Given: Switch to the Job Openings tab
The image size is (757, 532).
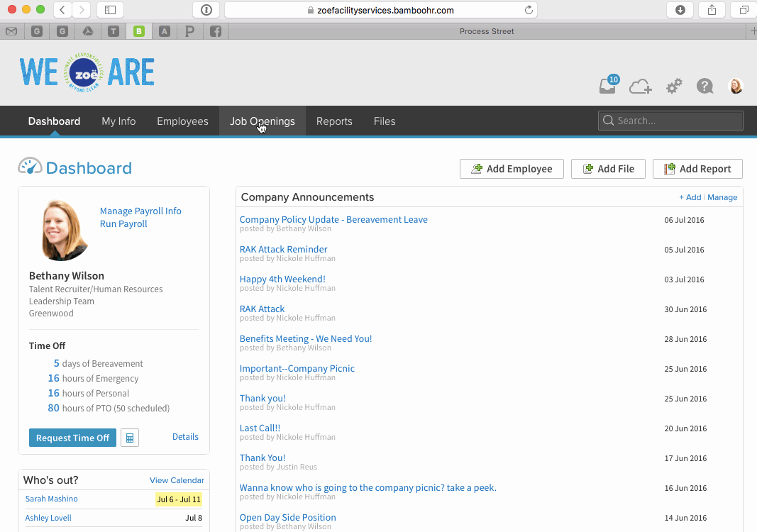Looking at the screenshot, I should pyautogui.click(x=262, y=121).
